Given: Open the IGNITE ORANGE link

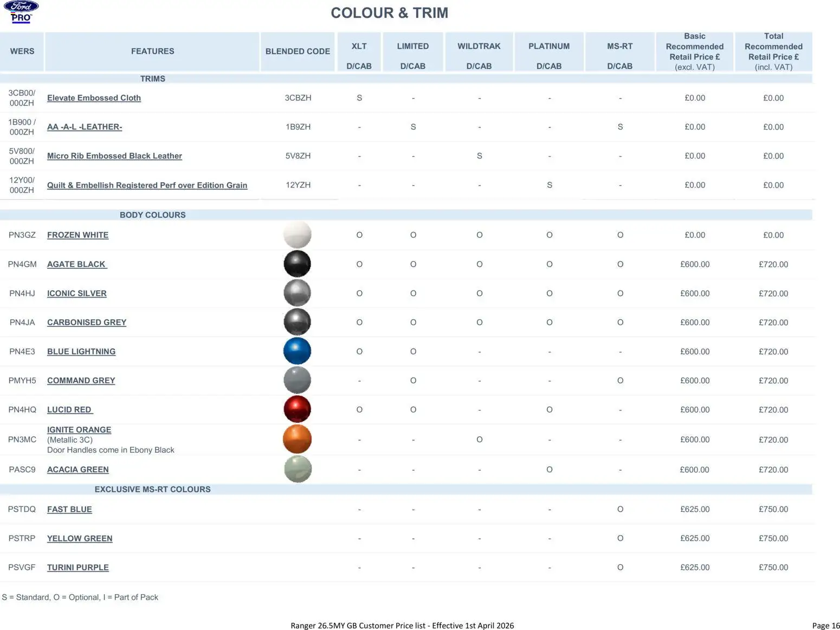Looking at the screenshot, I should point(79,430).
